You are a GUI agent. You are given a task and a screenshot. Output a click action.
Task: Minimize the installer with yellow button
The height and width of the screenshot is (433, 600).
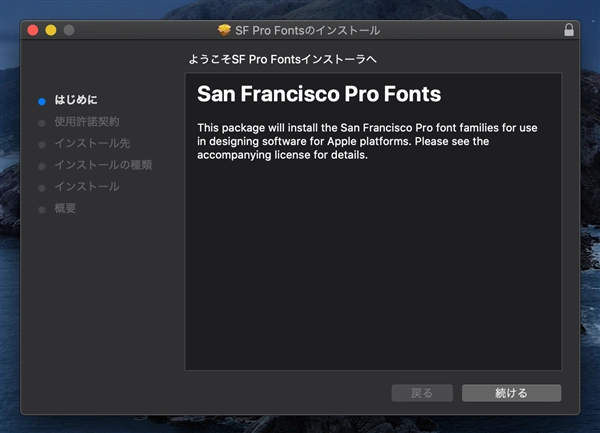click(x=51, y=30)
